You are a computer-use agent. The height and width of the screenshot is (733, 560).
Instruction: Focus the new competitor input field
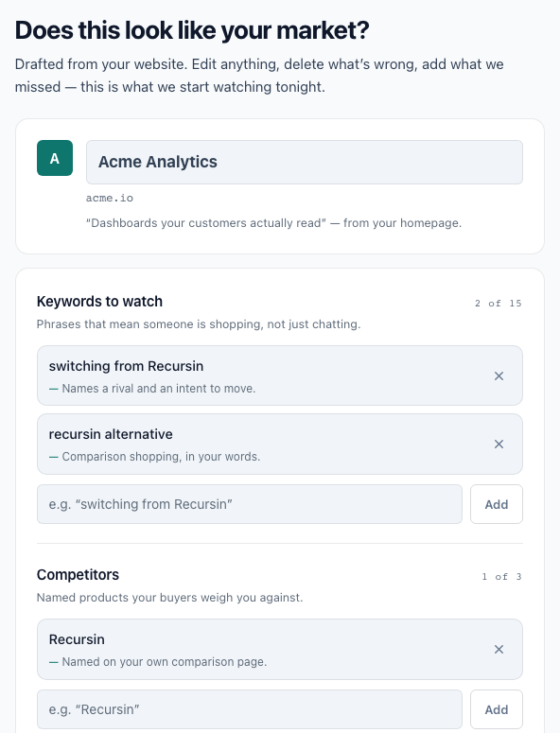pyautogui.click(x=250, y=709)
